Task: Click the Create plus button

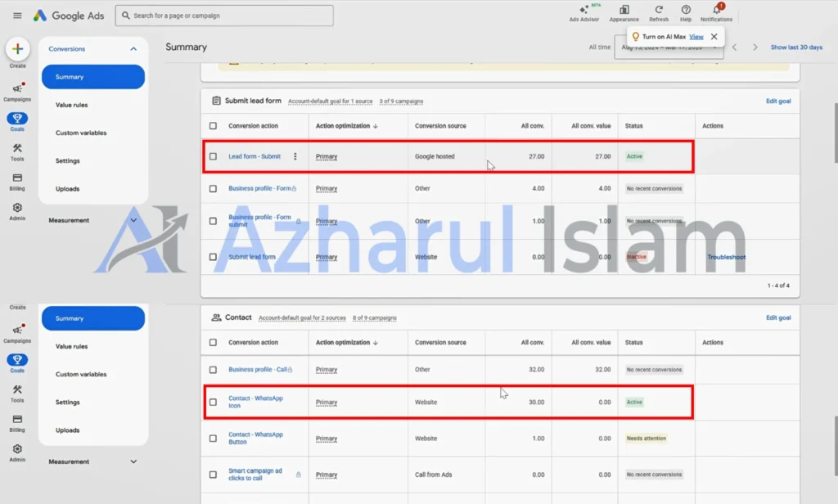Action: 18,49
